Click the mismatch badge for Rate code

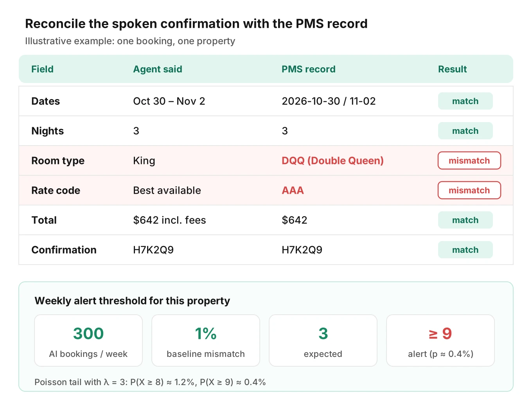(x=469, y=190)
